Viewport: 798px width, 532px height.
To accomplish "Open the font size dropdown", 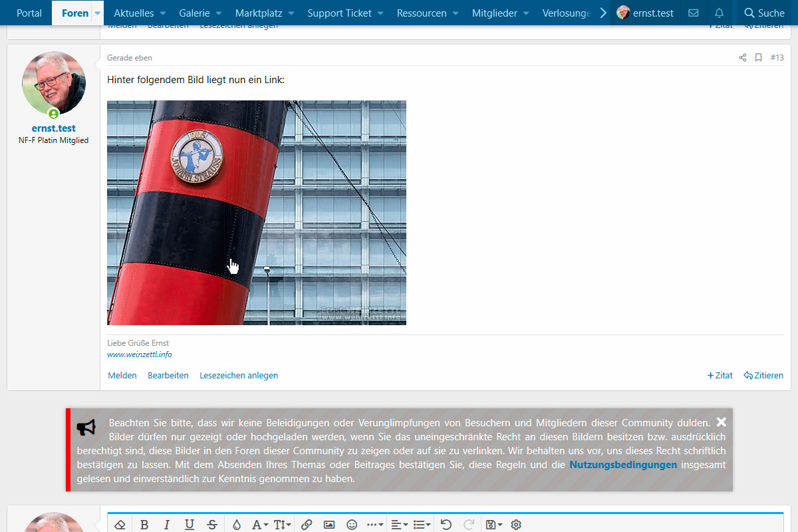I will pos(282,525).
